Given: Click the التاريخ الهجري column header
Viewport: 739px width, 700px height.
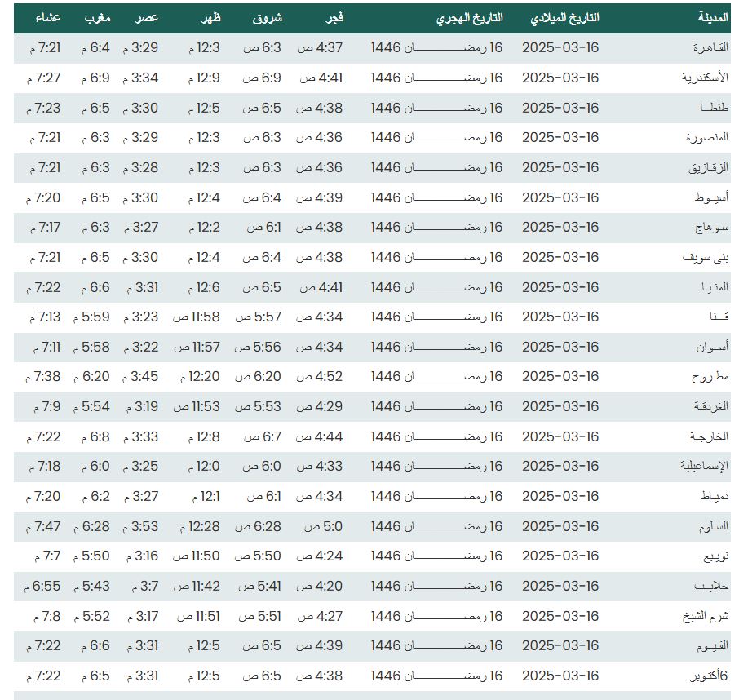Looking at the screenshot, I should pos(469,17).
